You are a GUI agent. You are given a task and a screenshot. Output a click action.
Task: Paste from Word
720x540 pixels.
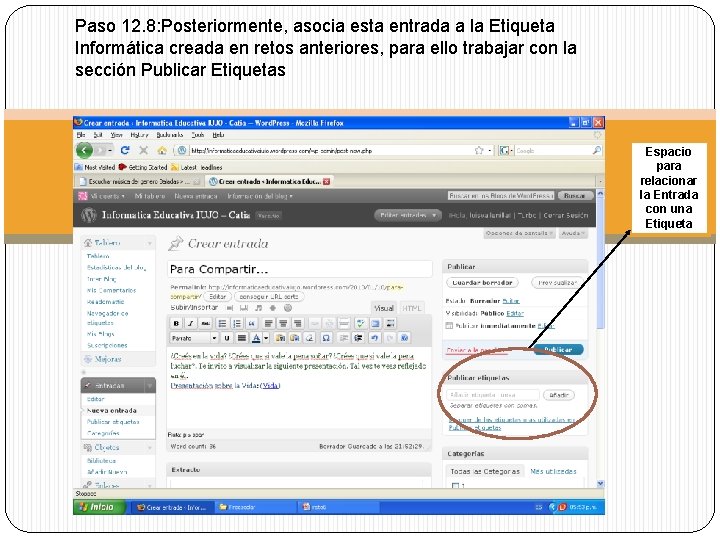point(295,338)
